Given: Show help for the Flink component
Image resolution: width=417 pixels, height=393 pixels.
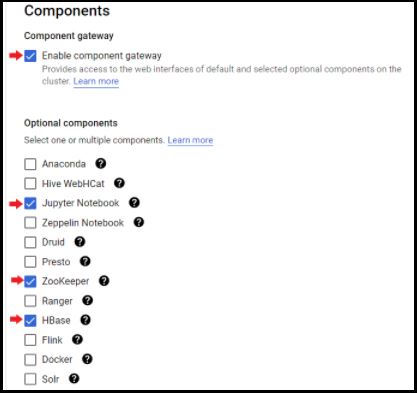Looking at the screenshot, I should point(77,340).
